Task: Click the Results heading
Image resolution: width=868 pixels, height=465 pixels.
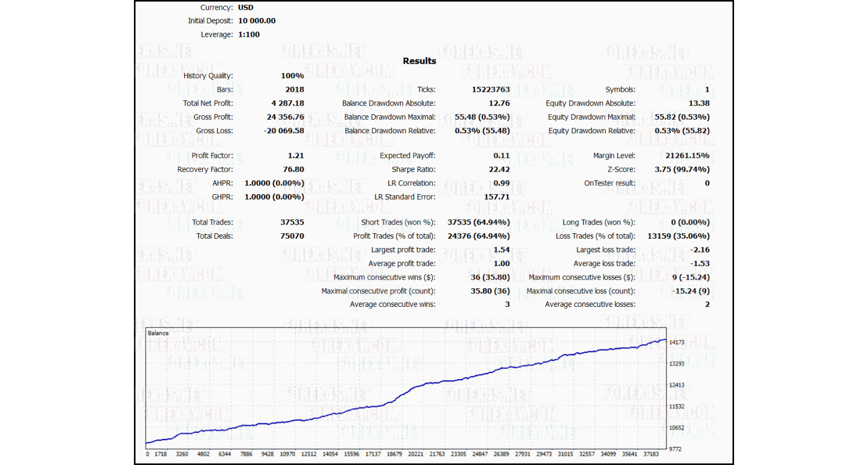Action: 419,61
